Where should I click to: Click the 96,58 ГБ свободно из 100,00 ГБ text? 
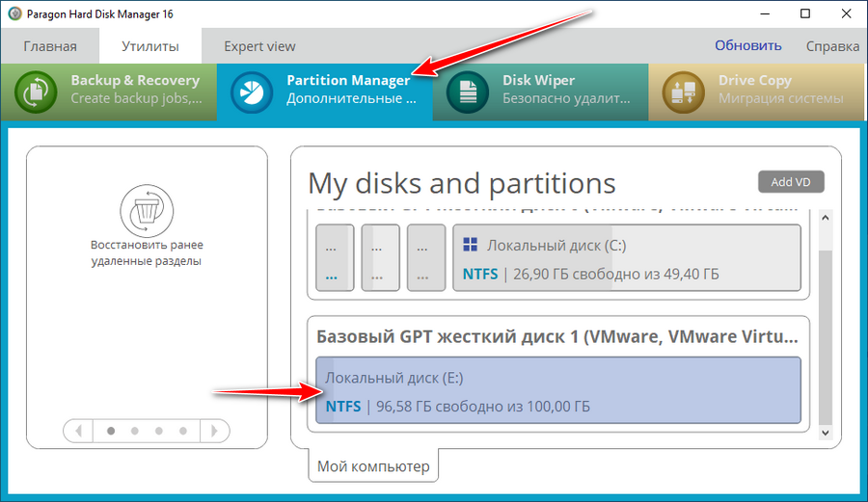[483, 407]
